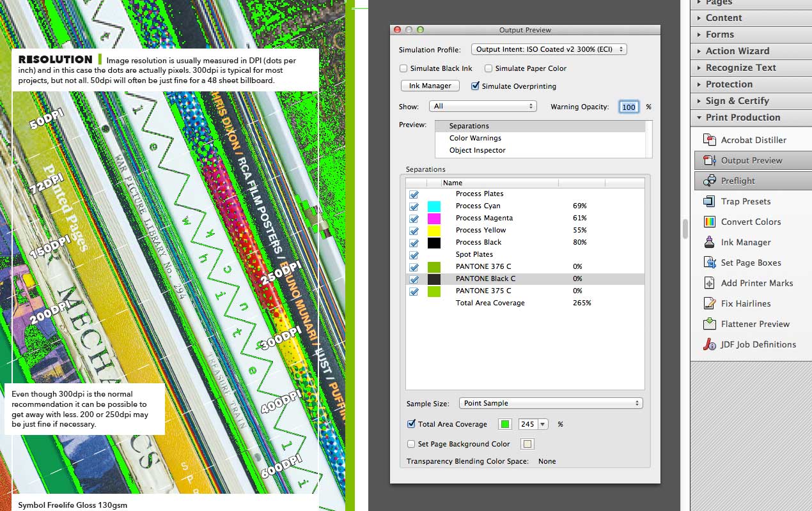Toggle the Simulate Overprinting checkbox
Screen dimensions: 812x511
pos(475,86)
